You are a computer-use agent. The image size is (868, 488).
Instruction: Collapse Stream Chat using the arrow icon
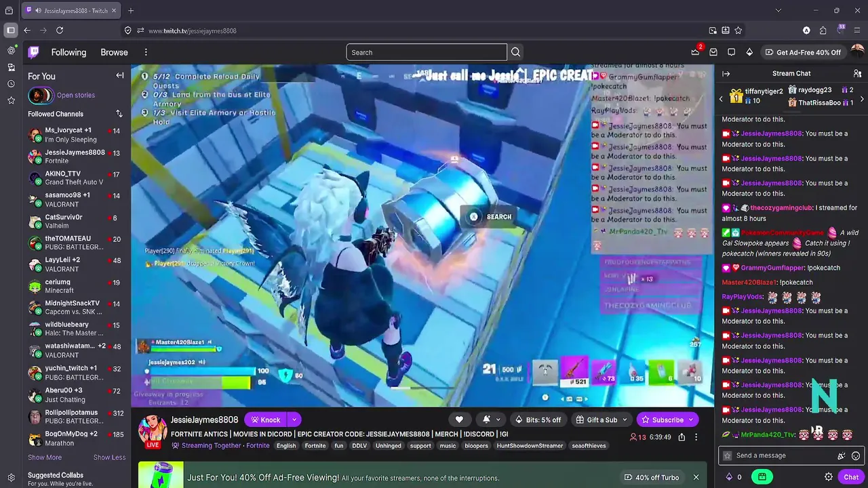pyautogui.click(x=726, y=73)
